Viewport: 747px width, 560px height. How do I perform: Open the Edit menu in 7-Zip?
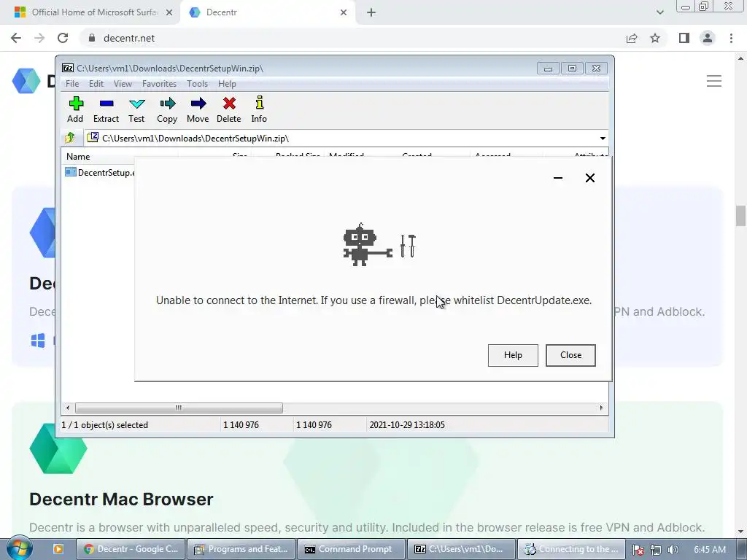(96, 84)
